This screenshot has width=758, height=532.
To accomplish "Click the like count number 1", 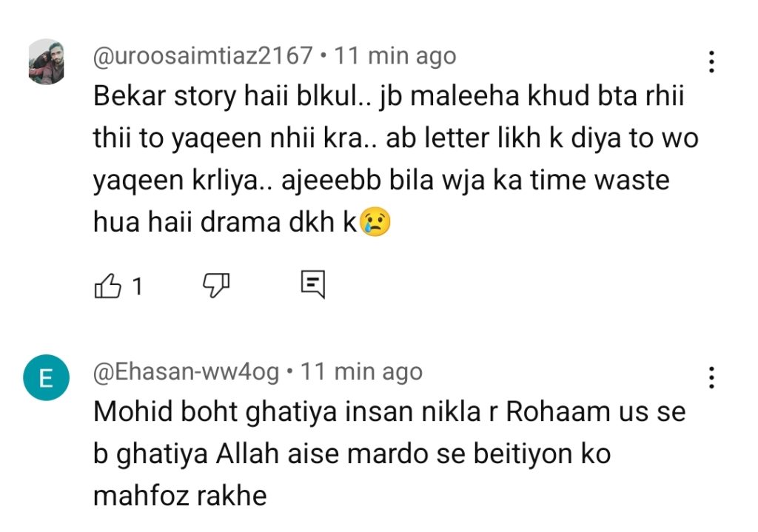I will (x=136, y=286).
